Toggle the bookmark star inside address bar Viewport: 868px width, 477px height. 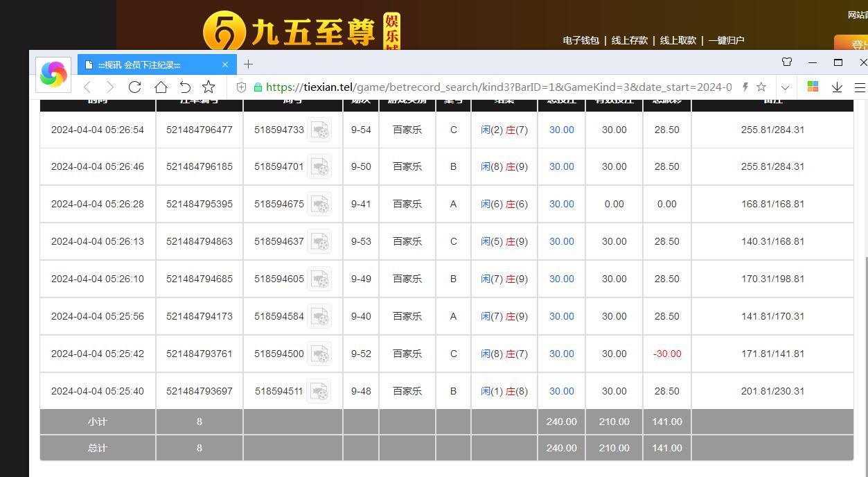761,87
